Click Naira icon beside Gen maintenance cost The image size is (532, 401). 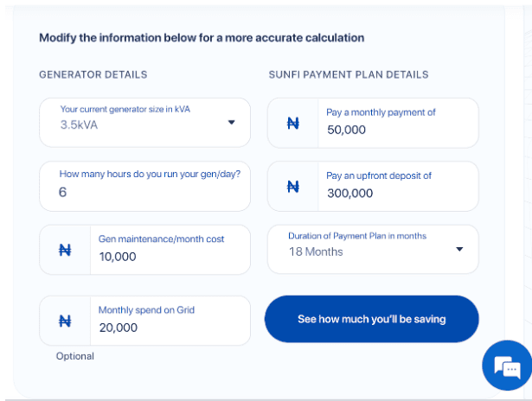pyautogui.click(x=65, y=250)
